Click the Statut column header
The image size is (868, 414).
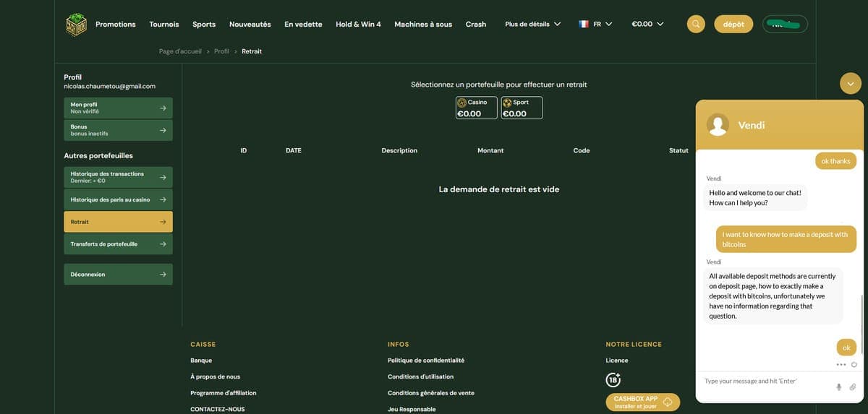pos(678,150)
